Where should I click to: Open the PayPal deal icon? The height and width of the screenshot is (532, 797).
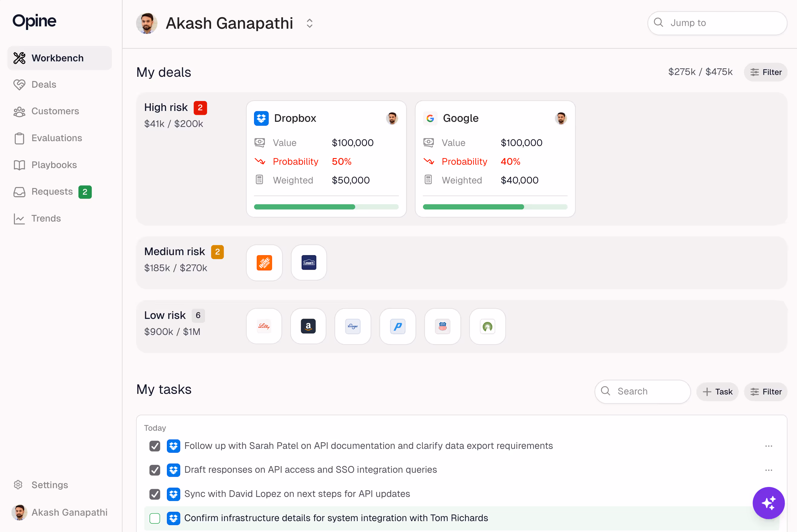[397, 326]
